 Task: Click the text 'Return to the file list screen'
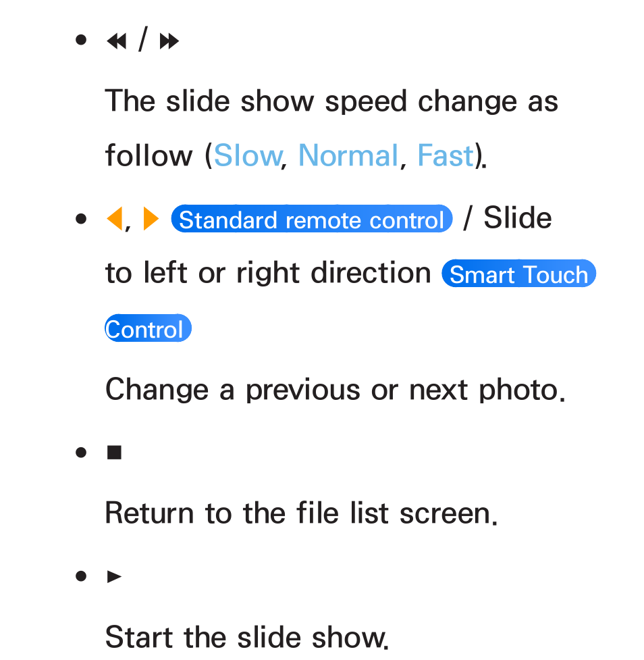click(301, 513)
